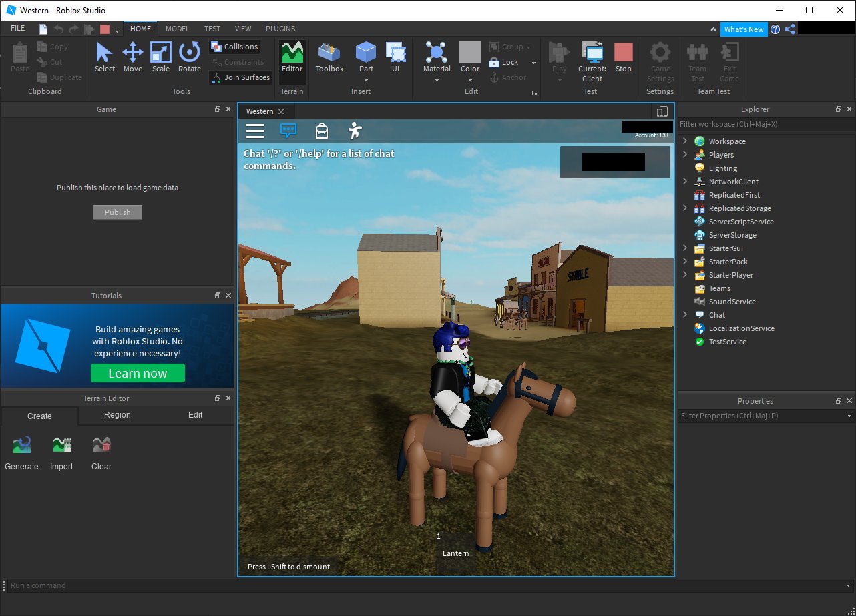This screenshot has height=616, width=856.
Task: Activate the Select tool
Action: [x=105, y=57]
